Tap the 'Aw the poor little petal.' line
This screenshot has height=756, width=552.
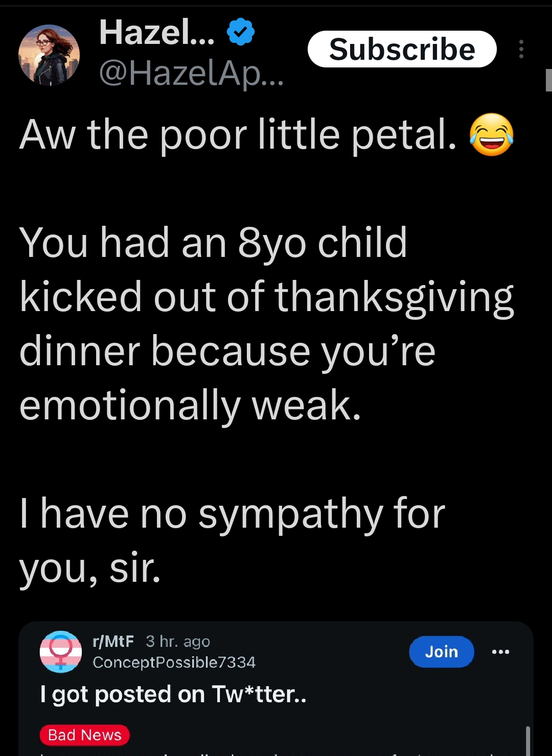click(x=238, y=135)
